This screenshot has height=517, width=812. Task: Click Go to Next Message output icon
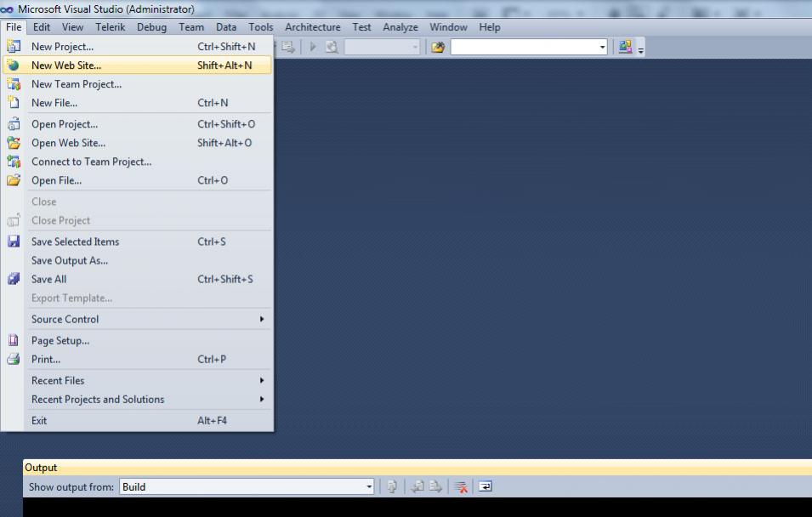click(435, 486)
